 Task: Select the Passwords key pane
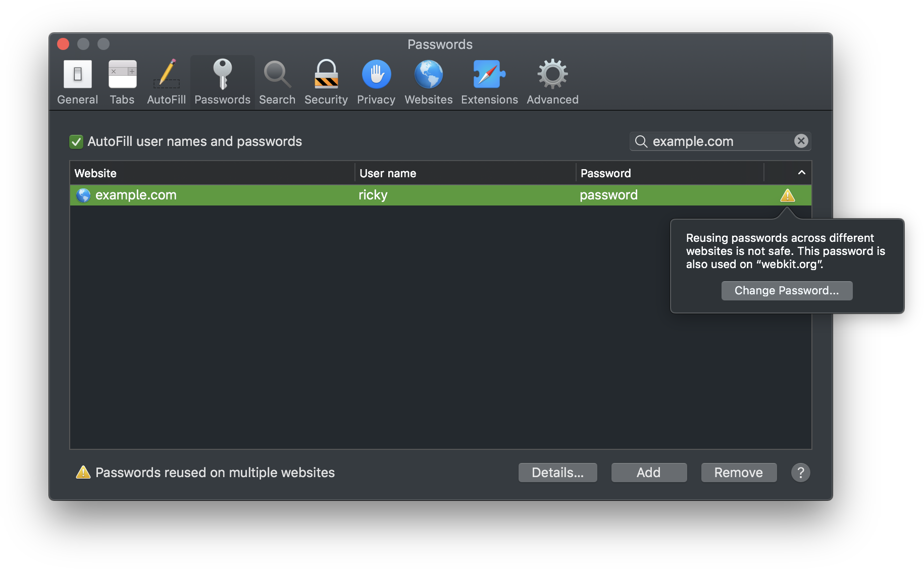222,82
